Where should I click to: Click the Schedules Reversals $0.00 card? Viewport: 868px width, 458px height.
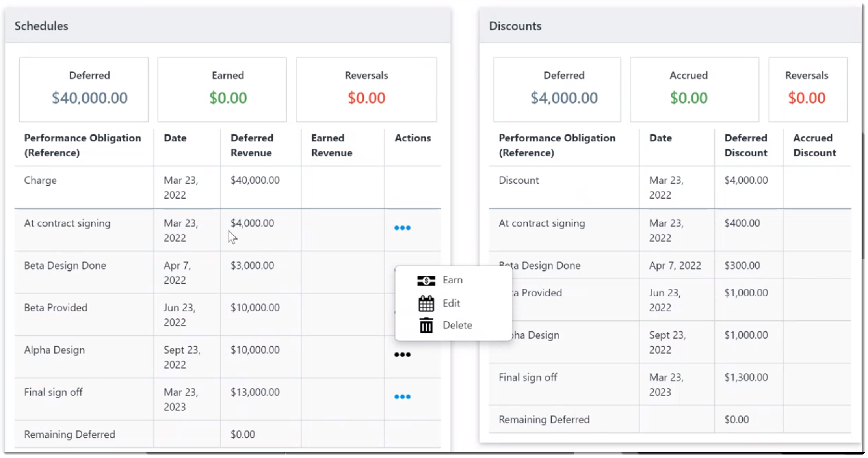366,89
